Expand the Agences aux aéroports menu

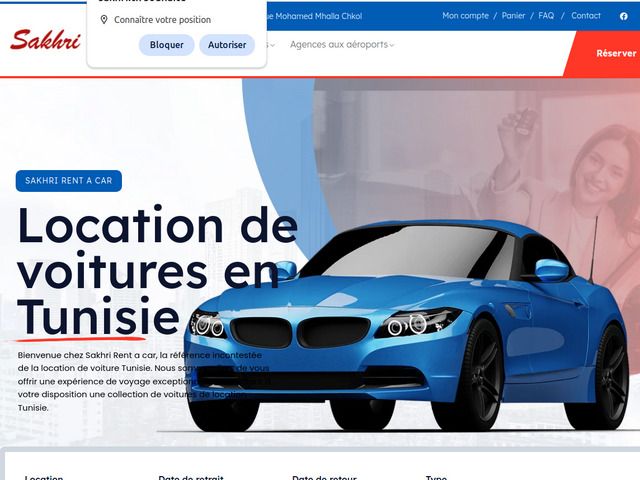pyautogui.click(x=342, y=44)
